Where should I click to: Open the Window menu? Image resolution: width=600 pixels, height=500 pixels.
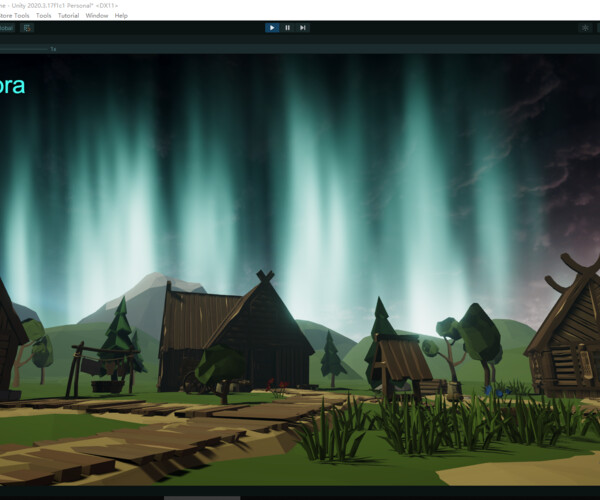97,16
